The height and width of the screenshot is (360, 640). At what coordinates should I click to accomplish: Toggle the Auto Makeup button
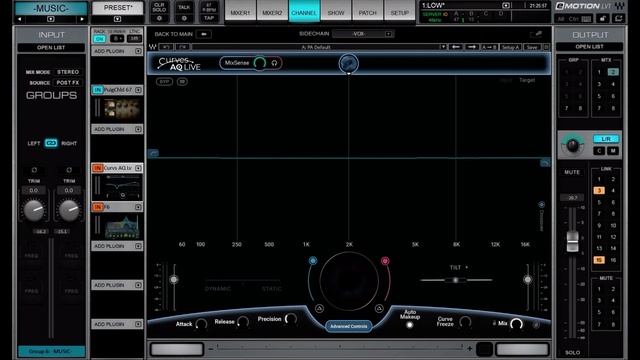click(x=409, y=325)
